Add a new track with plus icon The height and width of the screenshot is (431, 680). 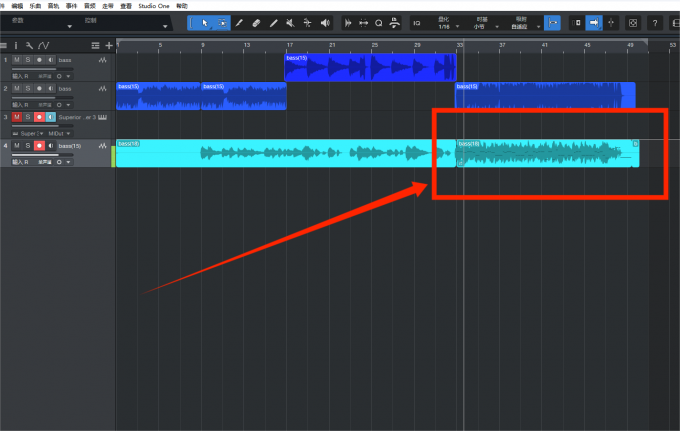tap(109, 46)
